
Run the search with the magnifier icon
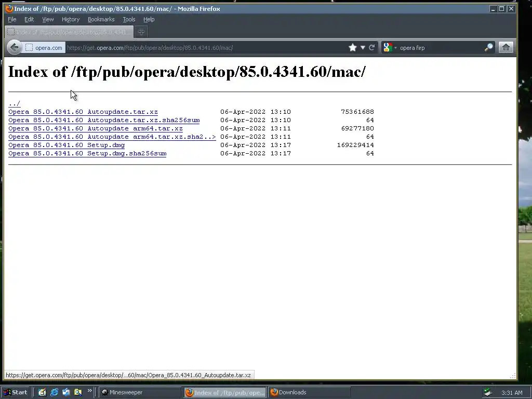coord(488,47)
